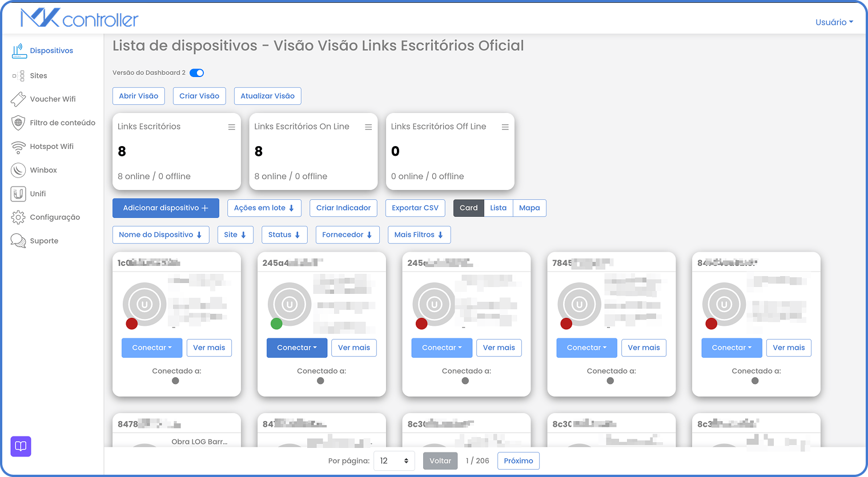868x477 pixels.
Task: Open the Links Escritórios Off Line card menu
Action: (505, 127)
